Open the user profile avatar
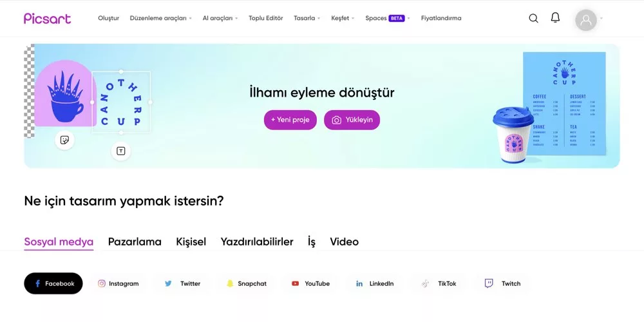The width and height of the screenshot is (644, 322). [x=585, y=20]
